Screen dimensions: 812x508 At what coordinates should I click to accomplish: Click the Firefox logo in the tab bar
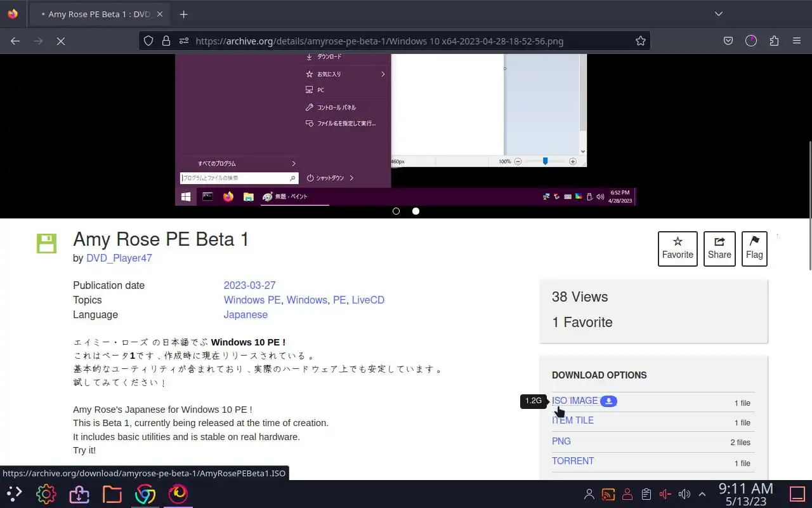point(13,14)
